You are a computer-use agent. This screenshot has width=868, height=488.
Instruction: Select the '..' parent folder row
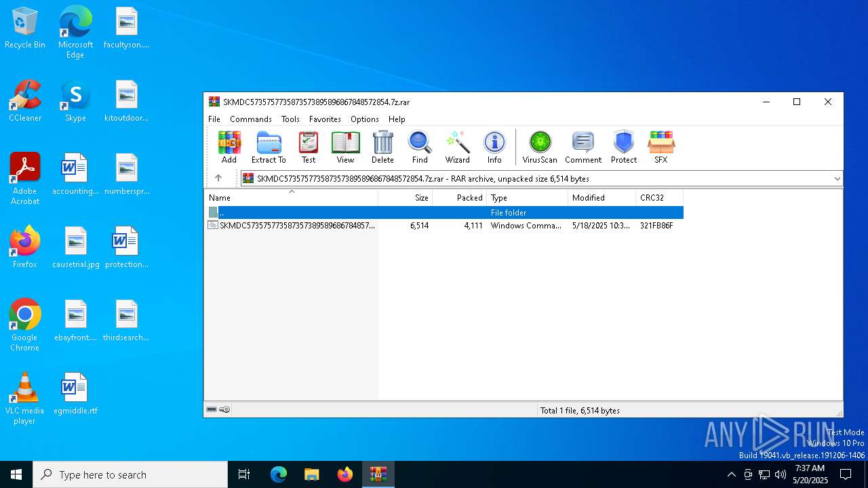(x=444, y=213)
